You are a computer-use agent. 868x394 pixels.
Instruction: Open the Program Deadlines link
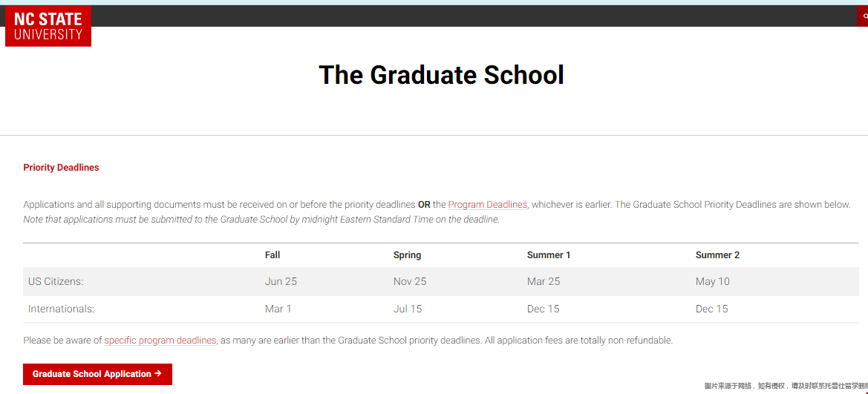click(487, 205)
